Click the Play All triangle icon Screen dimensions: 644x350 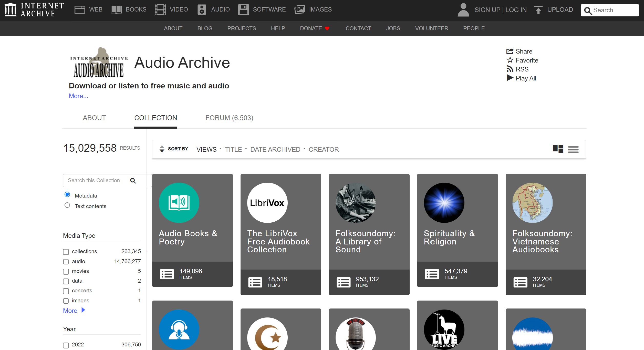(510, 78)
